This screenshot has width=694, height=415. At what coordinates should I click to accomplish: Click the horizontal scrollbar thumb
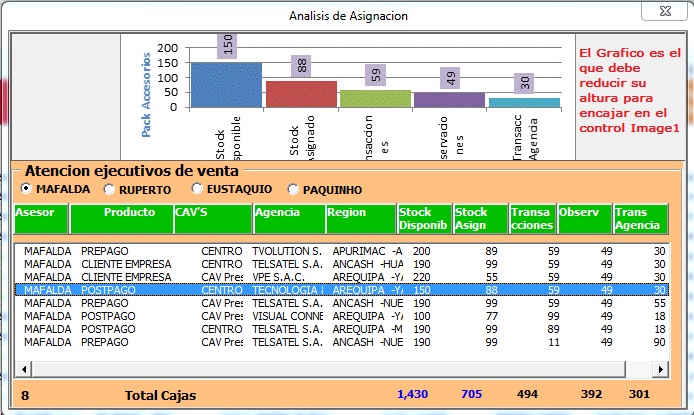click(x=328, y=369)
